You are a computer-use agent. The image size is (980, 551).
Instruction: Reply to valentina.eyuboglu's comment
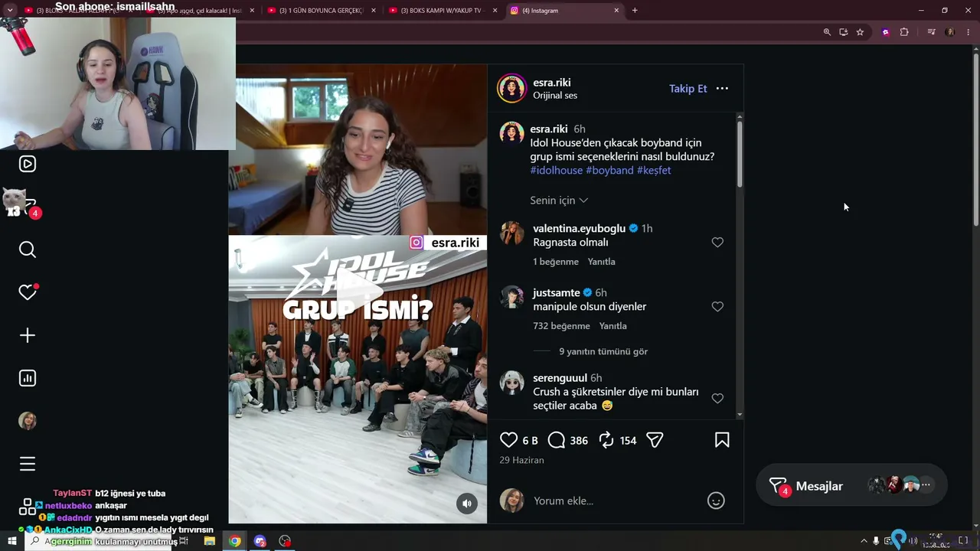[x=602, y=262]
